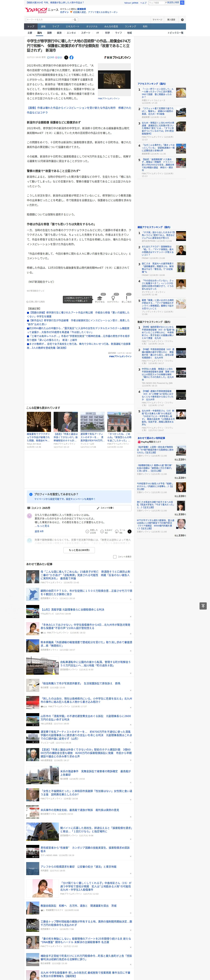Open the 【山形】清風学園 元副理事長らに全額賠償命じる判決 article
The image size is (210, 980).
coord(72,609)
